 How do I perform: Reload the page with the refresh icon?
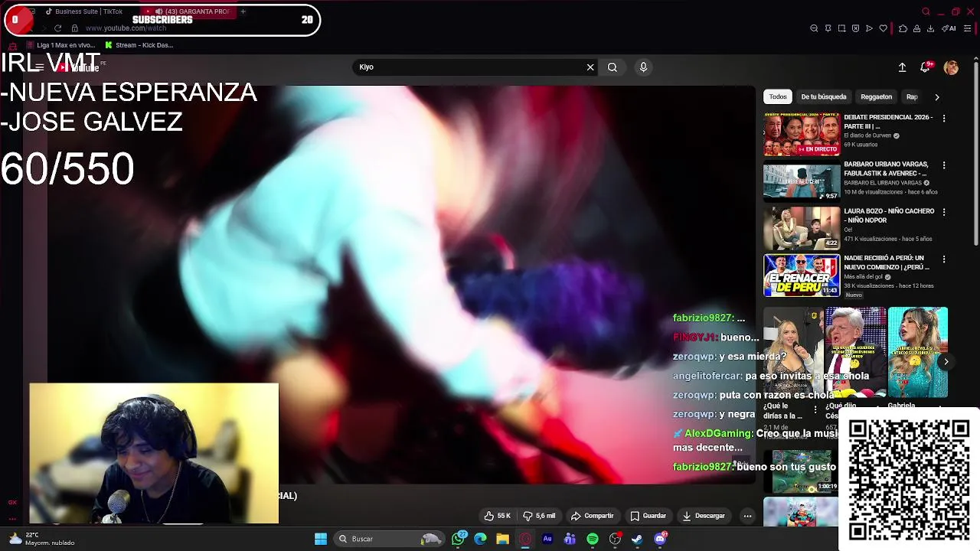coord(57,28)
